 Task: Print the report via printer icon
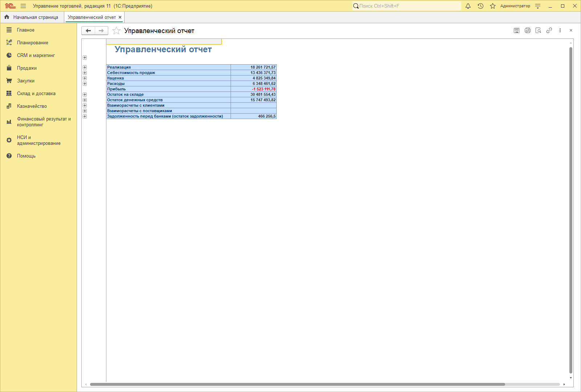(528, 30)
